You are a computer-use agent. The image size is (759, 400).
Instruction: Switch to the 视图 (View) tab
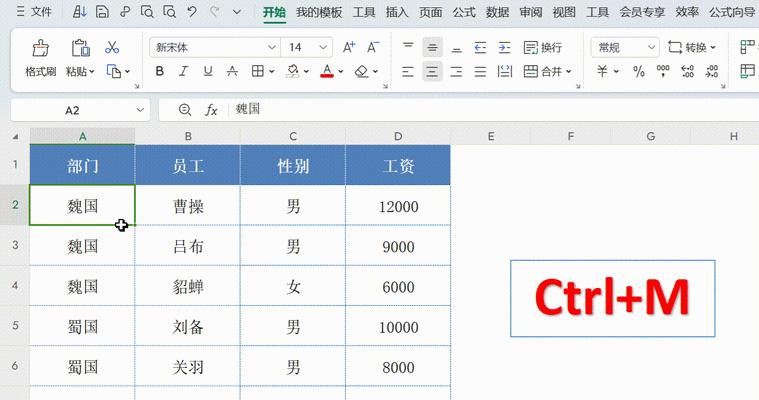coord(564,12)
